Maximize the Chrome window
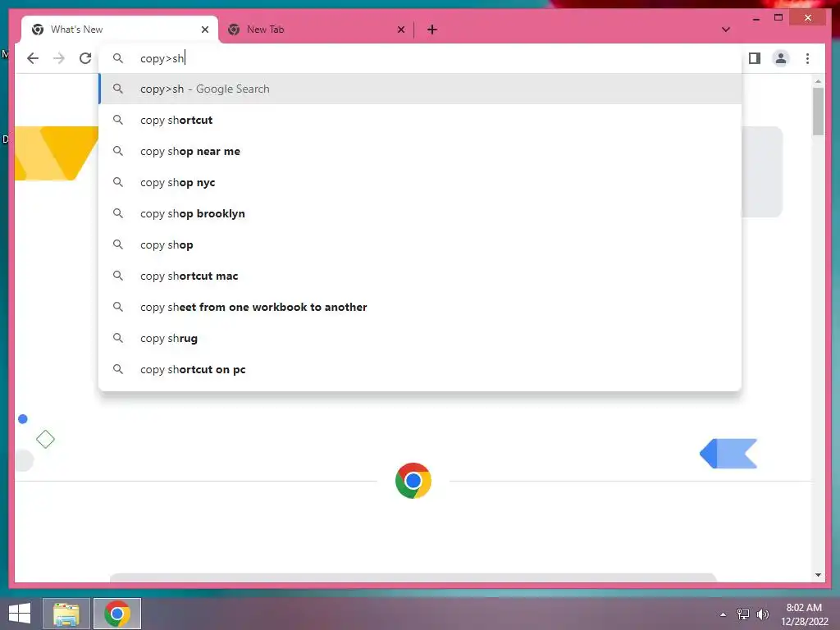This screenshot has height=630, width=840. pos(778,18)
